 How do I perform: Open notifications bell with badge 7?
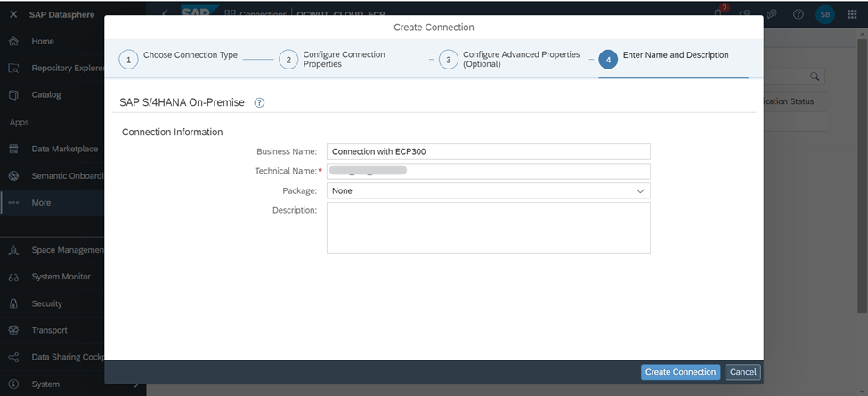tap(719, 13)
